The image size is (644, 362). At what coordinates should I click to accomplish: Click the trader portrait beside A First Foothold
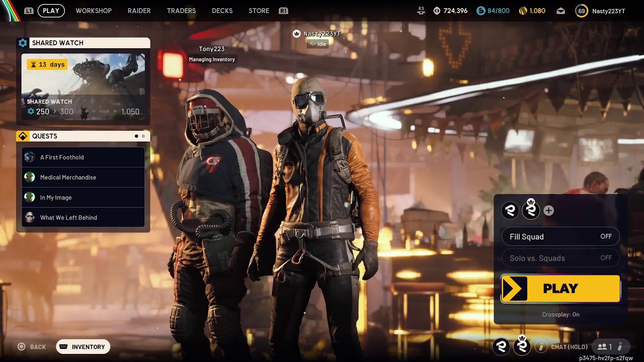[x=30, y=157]
